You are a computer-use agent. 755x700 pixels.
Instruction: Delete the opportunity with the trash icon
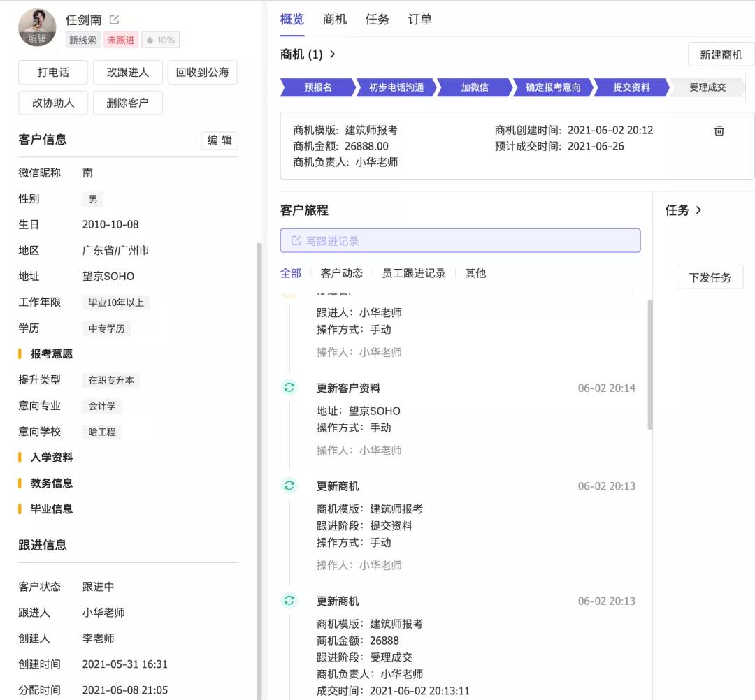719,131
